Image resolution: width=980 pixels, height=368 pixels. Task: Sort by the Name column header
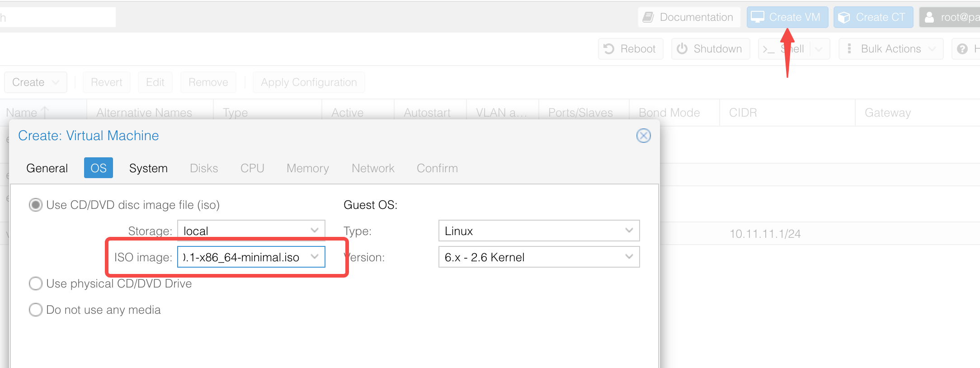pyautogui.click(x=22, y=113)
